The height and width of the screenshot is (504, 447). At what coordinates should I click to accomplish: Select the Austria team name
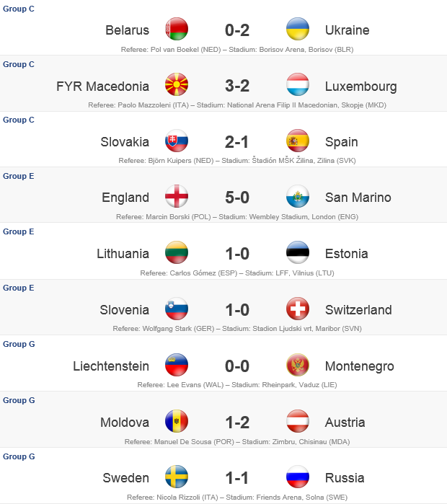(345, 423)
